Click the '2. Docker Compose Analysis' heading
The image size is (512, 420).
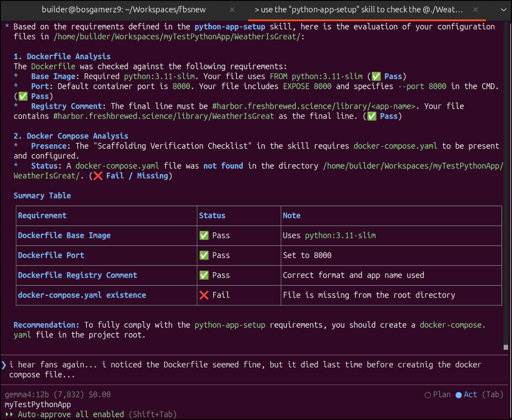pyautogui.click(x=71, y=136)
